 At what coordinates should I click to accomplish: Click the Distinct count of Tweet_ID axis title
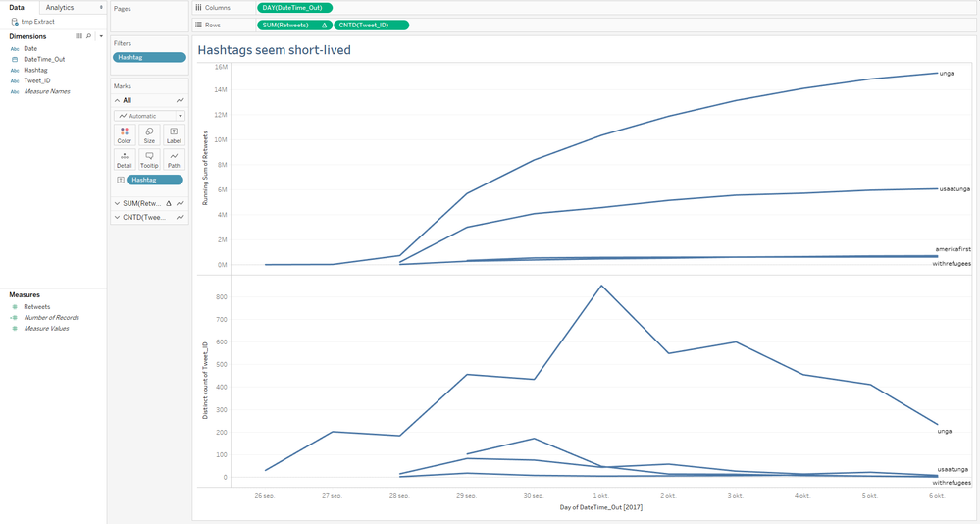coord(204,380)
